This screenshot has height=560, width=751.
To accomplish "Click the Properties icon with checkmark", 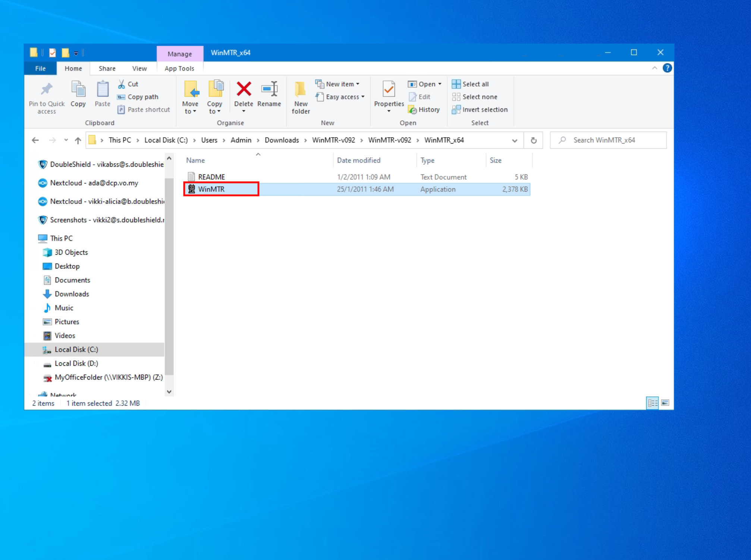I will click(x=389, y=89).
